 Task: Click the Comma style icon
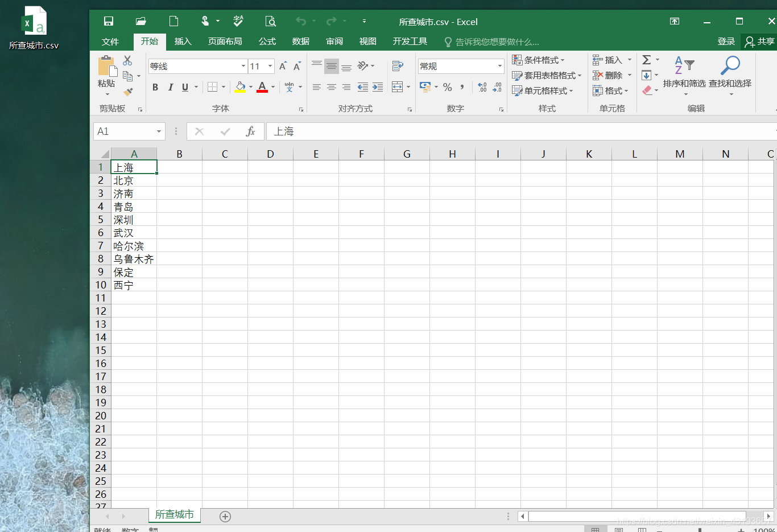(x=462, y=87)
